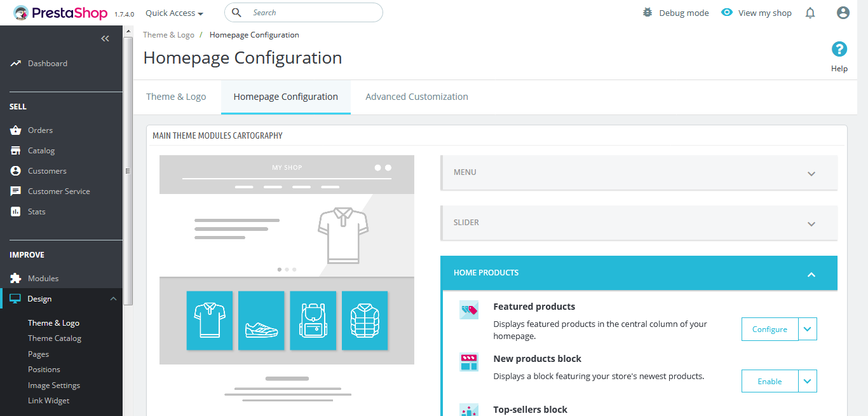Open Pages in the sidebar
Screen dimensions: 868x416
pos(38,354)
